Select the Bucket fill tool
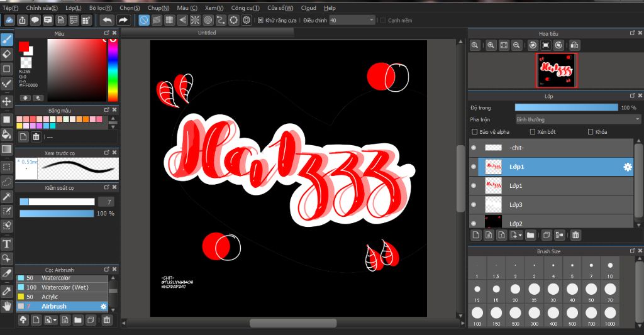Image resolution: width=644 pixels, height=335 pixels. tap(6, 135)
